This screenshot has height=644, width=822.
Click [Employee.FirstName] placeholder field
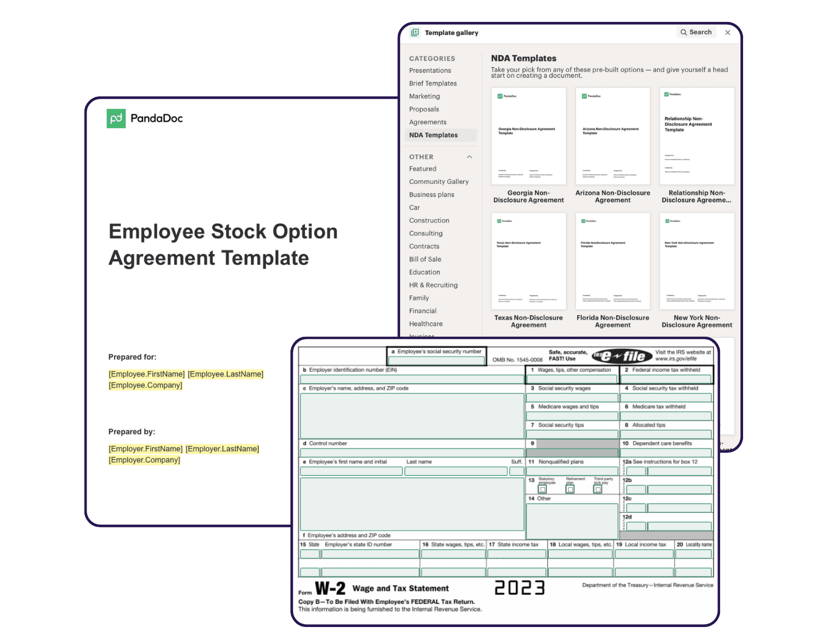pos(147,374)
